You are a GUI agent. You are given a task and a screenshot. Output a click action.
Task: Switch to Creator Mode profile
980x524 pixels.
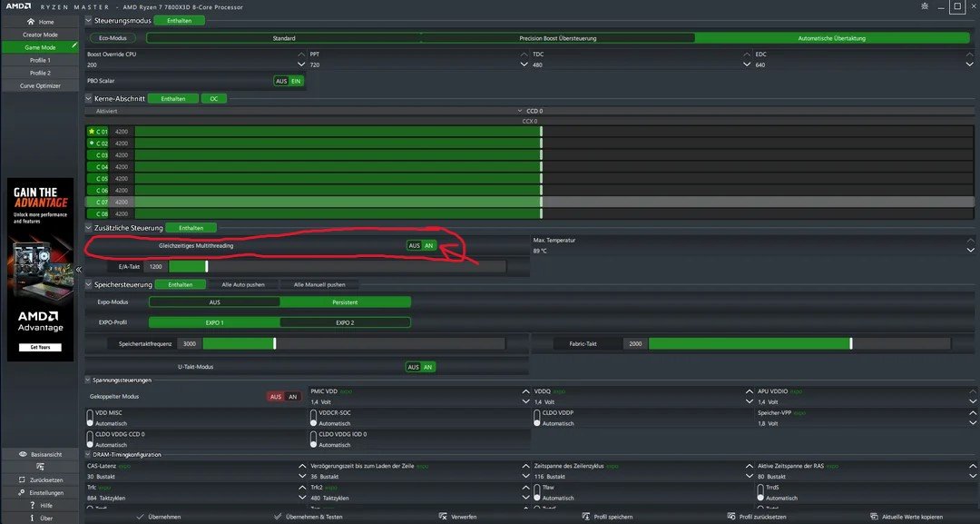(40, 35)
